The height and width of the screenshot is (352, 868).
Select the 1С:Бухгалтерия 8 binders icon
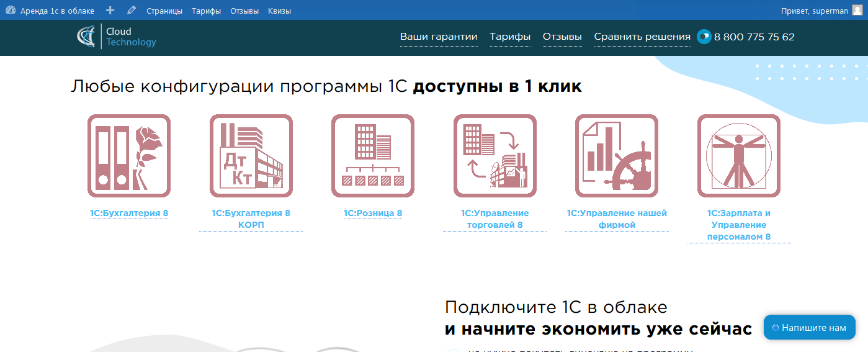coord(129,156)
